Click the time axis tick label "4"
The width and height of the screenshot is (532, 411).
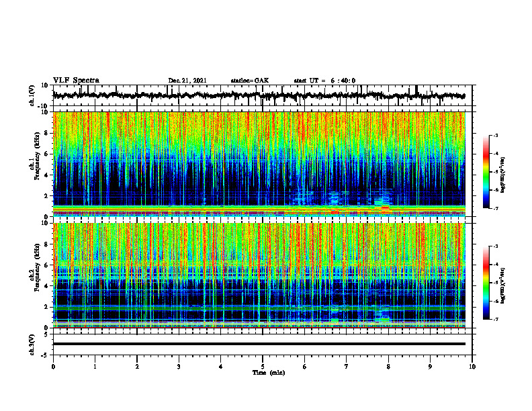coord(221,367)
